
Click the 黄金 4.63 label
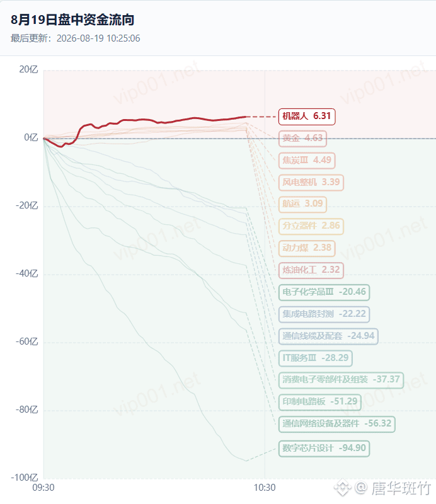[302, 139]
